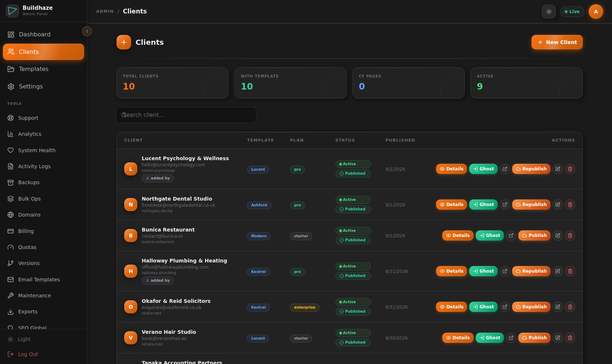This screenshot has height=364, width=612.
Task: Open Bunica Restaurant external link icon
Action: click(x=511, y=236)
